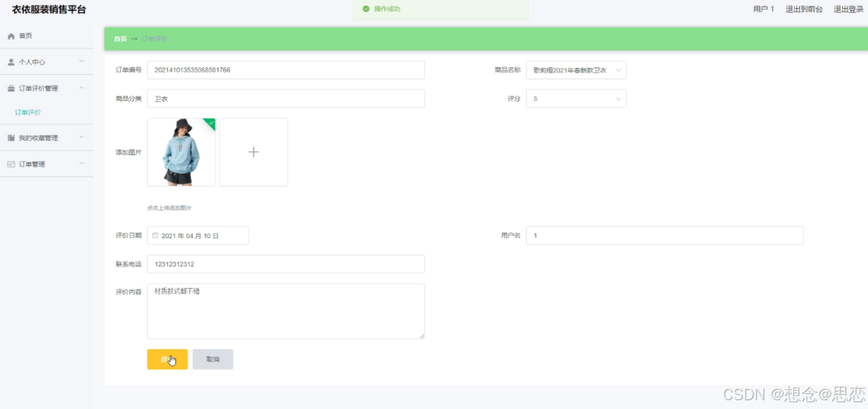The height and width of the screenshot is (409, 868).
Task: Click the 评价日期 date field
Action: coord(198,235)
